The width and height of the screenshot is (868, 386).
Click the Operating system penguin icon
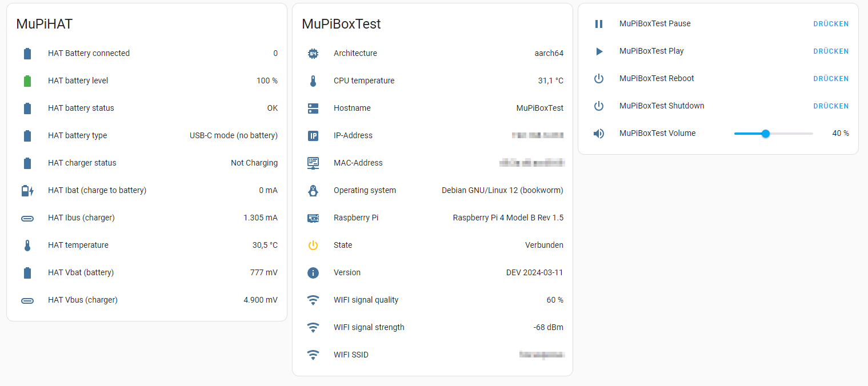point(313,191)
